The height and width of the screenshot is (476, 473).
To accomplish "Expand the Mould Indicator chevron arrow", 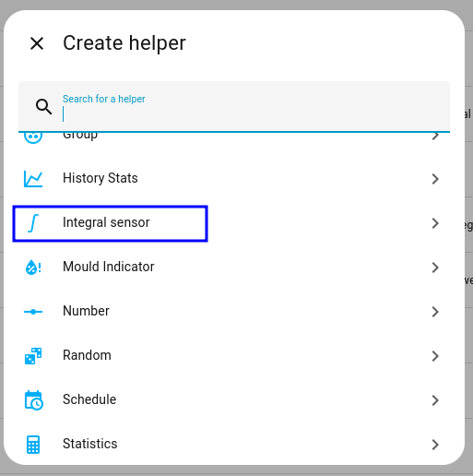I will 435,268.
